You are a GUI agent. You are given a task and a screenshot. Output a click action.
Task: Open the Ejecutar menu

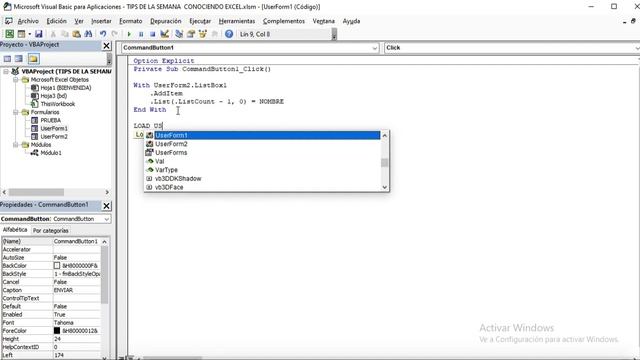point(200,21)
